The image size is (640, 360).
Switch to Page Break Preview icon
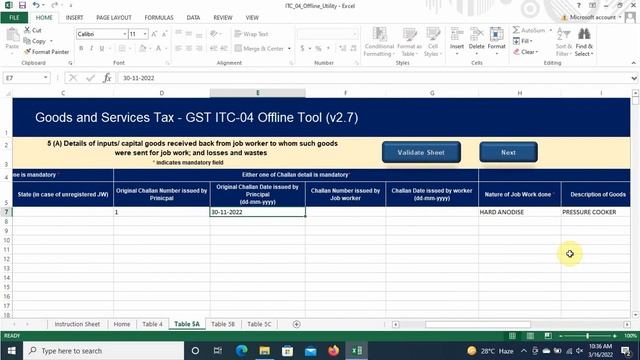coord(548,336)
